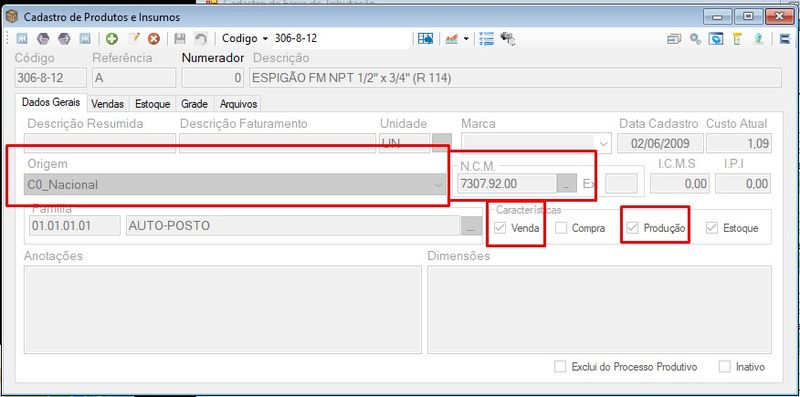This screenshot has height=397, width=800.
Task: Click the Unidade lookup button
Action: click(x=442, y=143)
